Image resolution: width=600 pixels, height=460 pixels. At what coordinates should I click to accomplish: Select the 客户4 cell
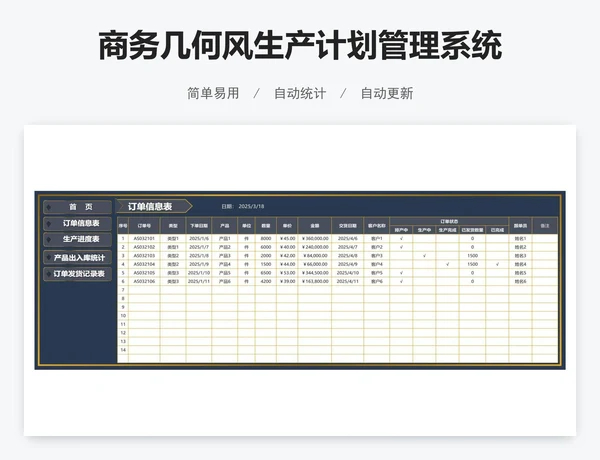(x=377, y=264)
